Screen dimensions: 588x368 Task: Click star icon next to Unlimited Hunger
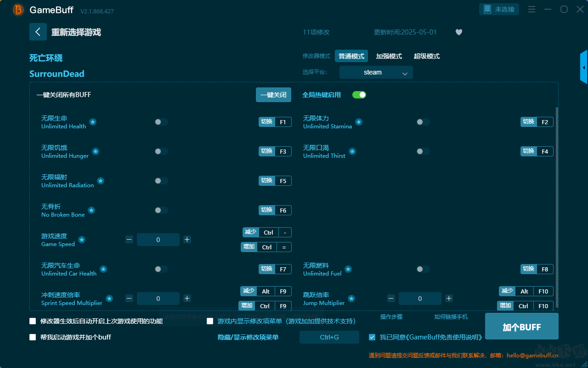coord(96,151)
